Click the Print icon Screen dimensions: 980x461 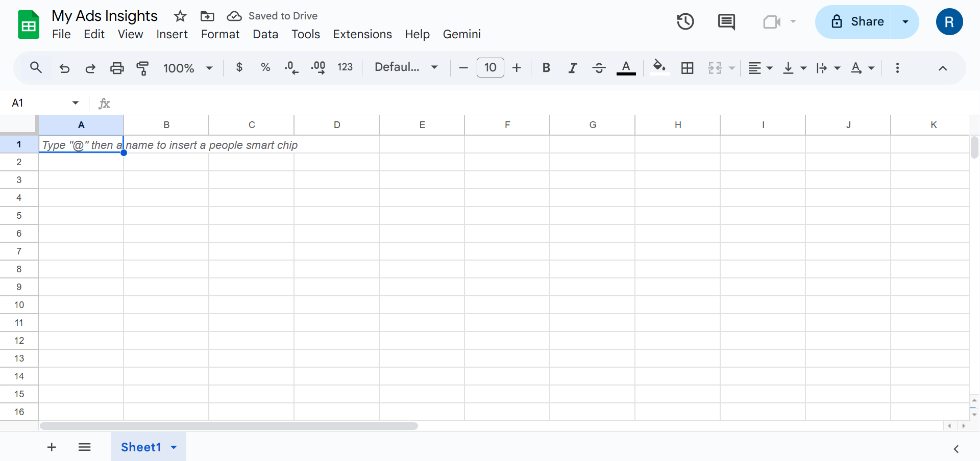point(117,67)
